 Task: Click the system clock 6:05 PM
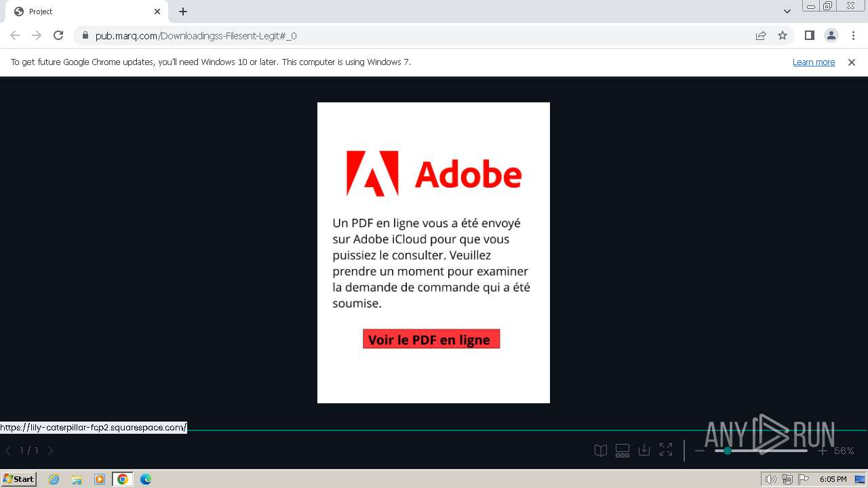click(x=833, y=479)
